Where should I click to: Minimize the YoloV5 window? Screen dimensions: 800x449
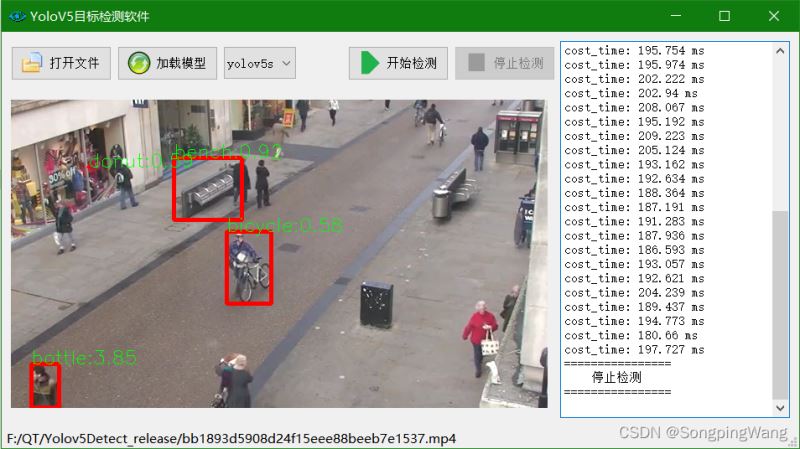pyautogui.click(x=677, y=15)
